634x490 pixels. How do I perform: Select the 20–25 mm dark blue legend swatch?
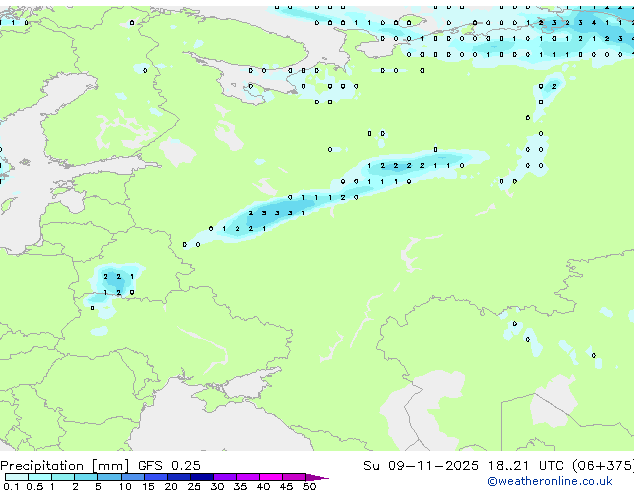click(179, 477)
